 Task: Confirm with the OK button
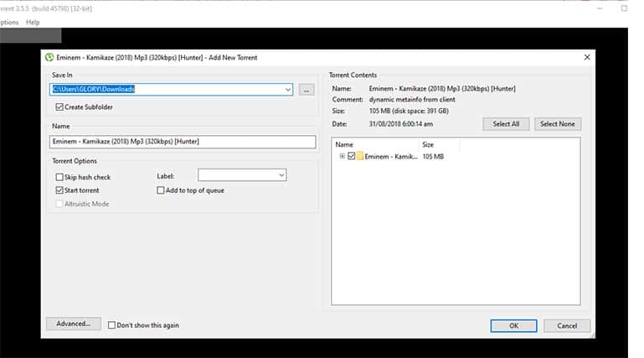513,325
